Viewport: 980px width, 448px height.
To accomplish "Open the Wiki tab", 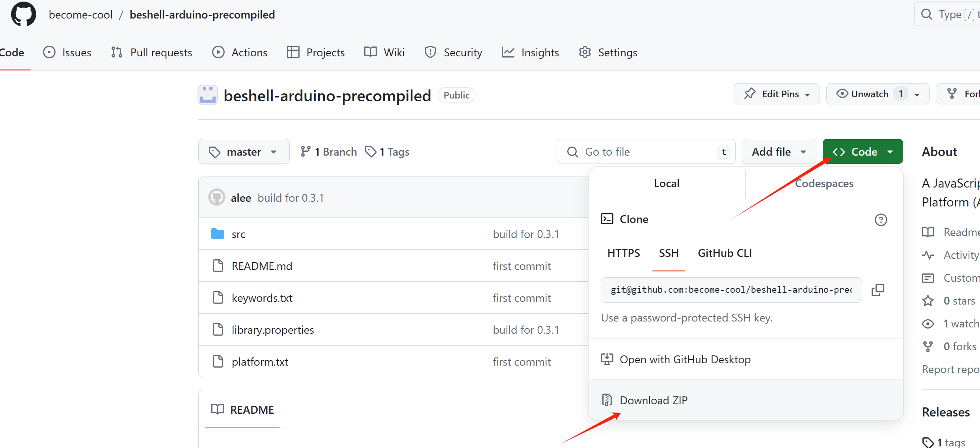I will point(384,52).
